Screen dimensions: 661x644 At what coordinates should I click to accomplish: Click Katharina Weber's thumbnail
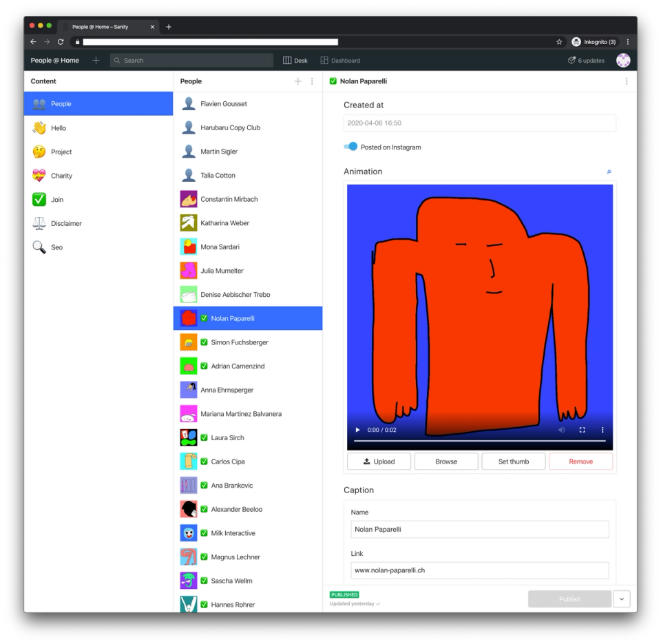[x=189, y=222]
